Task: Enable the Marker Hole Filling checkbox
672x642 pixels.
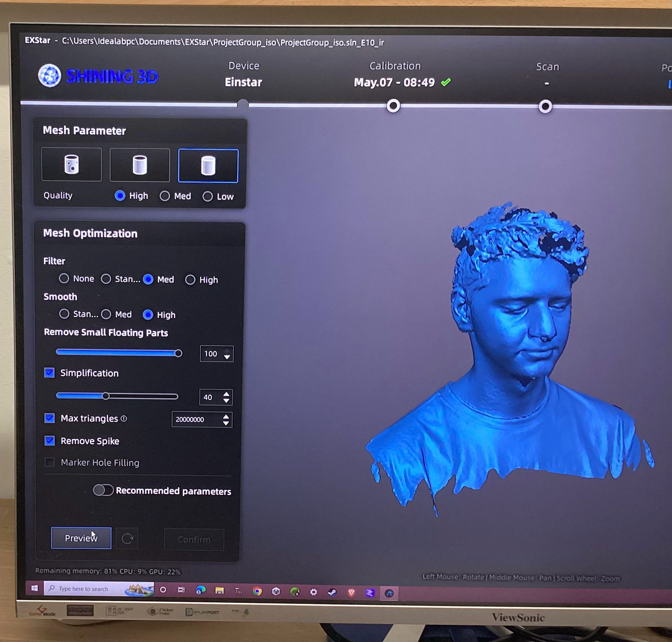Action: [x=50, y=462]
